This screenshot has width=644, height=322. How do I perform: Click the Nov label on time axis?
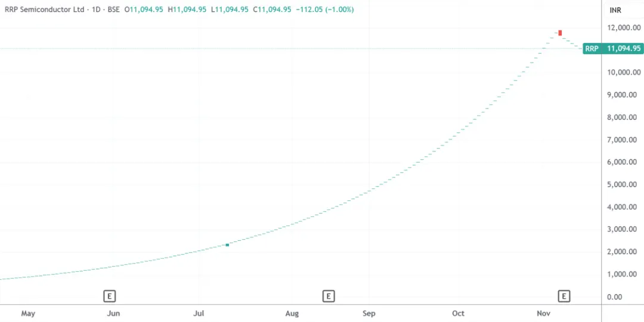(543, 313)
